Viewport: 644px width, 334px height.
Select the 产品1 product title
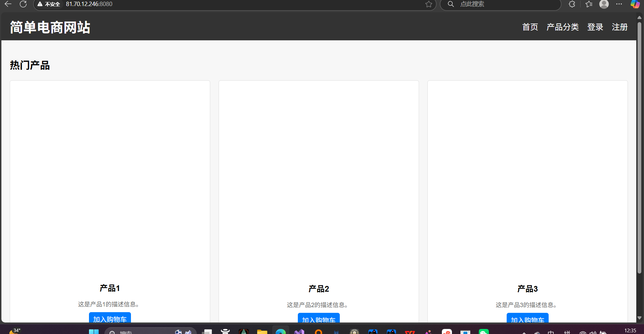(110, 288)
